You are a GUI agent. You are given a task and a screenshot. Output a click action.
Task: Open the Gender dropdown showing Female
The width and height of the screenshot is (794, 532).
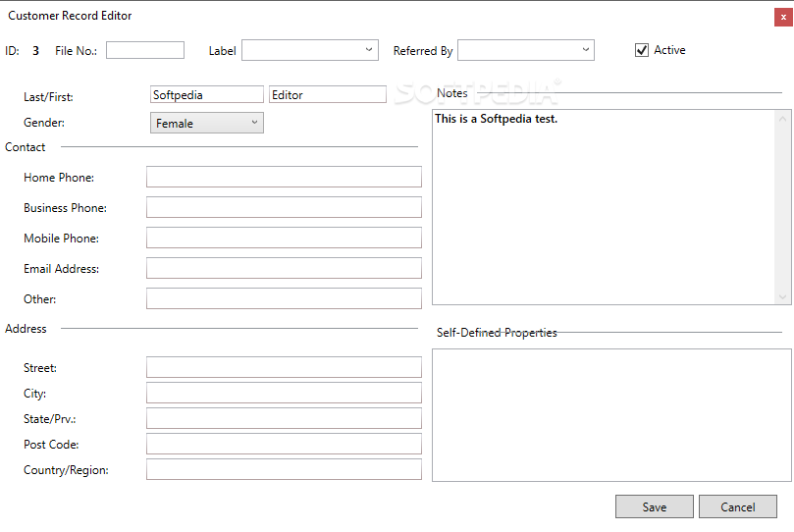207,124
